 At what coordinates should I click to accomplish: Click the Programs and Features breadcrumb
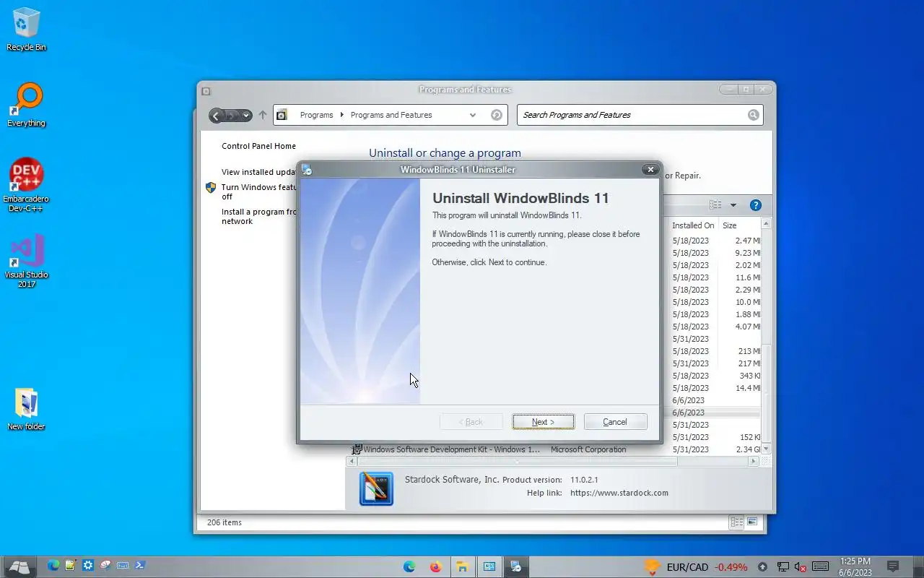(391, 115)
